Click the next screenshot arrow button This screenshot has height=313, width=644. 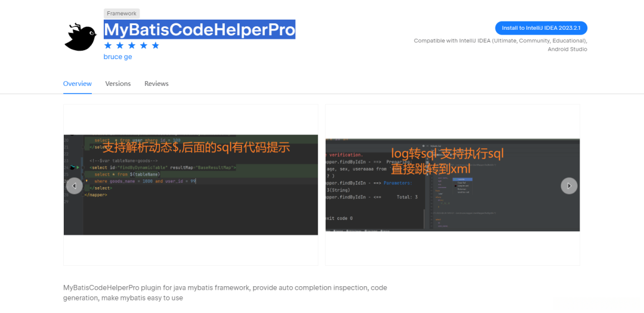coord(569,186)
